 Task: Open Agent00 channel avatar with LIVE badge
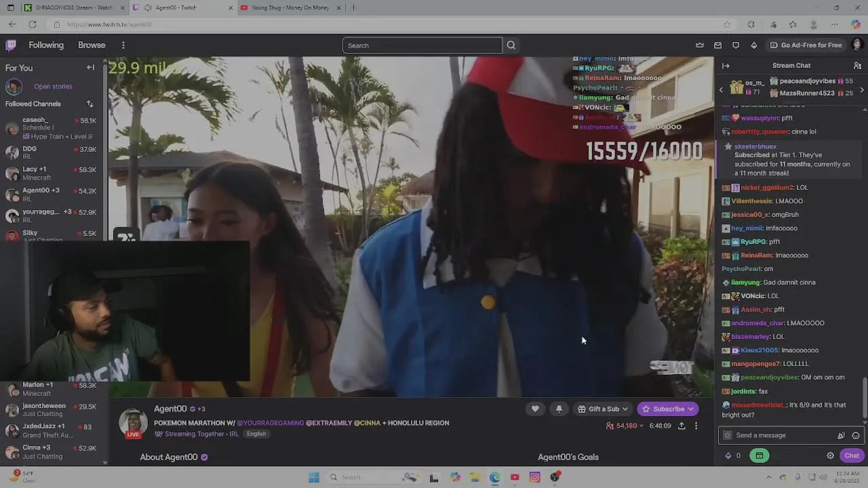[x=133, y=423]
